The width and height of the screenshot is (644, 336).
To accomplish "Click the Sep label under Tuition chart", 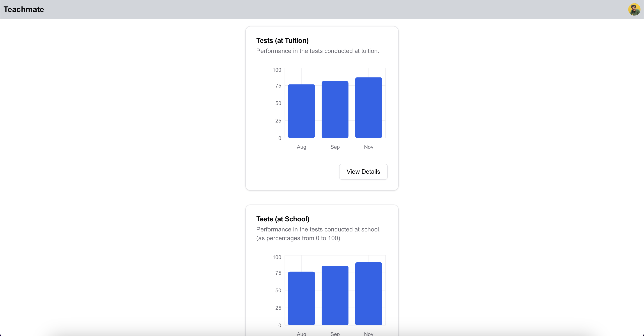I will click(x=335, y=147).
